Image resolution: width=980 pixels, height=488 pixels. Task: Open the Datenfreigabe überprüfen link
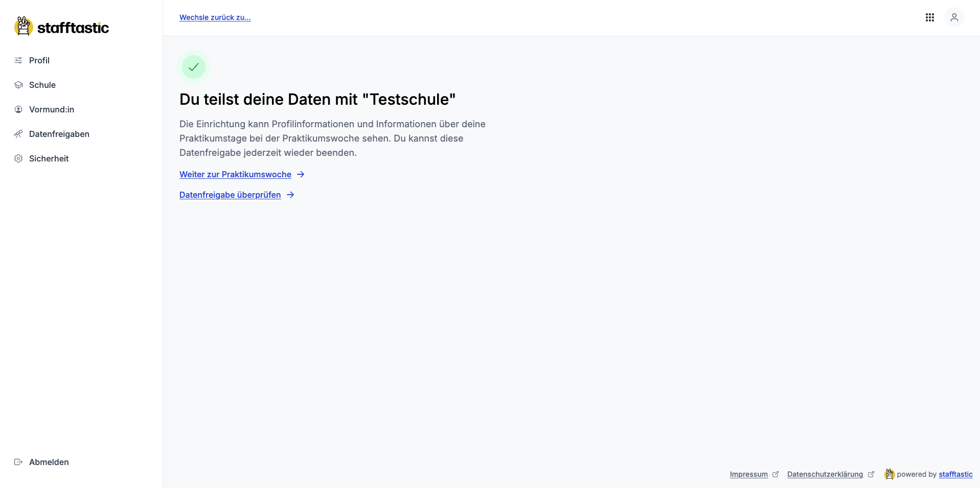(x=230, y=195)
